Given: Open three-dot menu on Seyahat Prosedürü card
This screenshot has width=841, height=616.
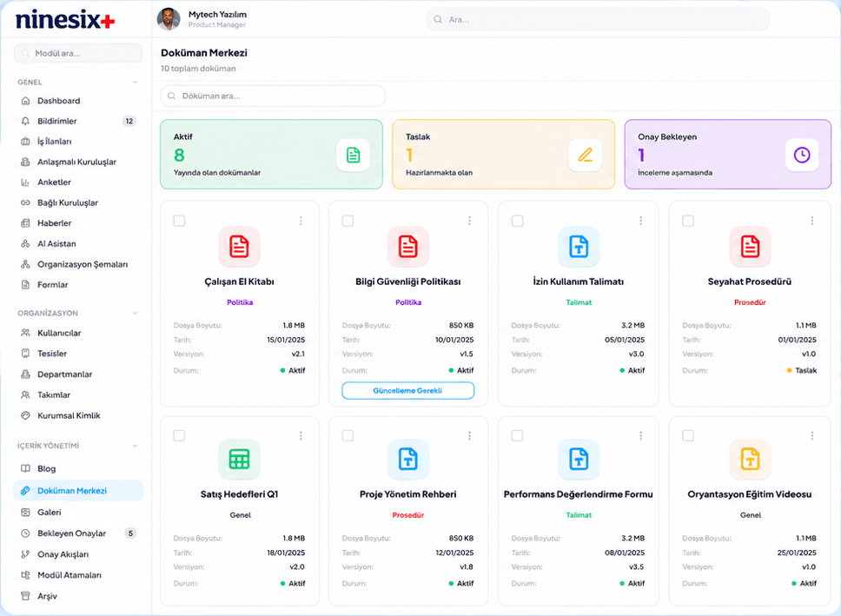Looking at the screenshot, I should tap(812, 221).
